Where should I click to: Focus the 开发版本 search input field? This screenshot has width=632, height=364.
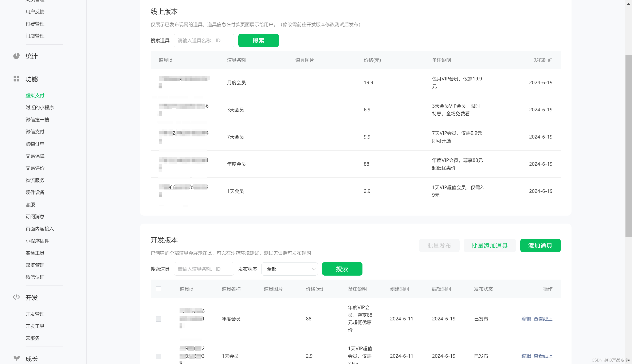[x=204, y=269]
